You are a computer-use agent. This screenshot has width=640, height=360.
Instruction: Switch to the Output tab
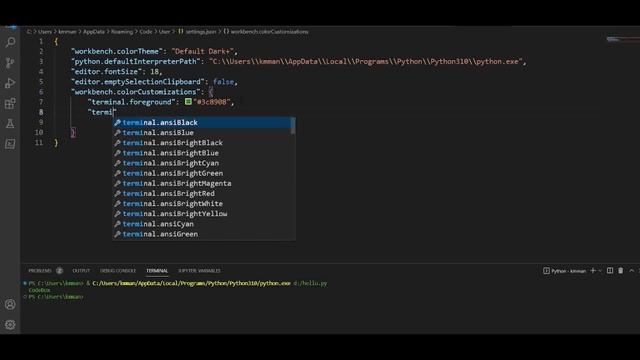click(81, 271)
